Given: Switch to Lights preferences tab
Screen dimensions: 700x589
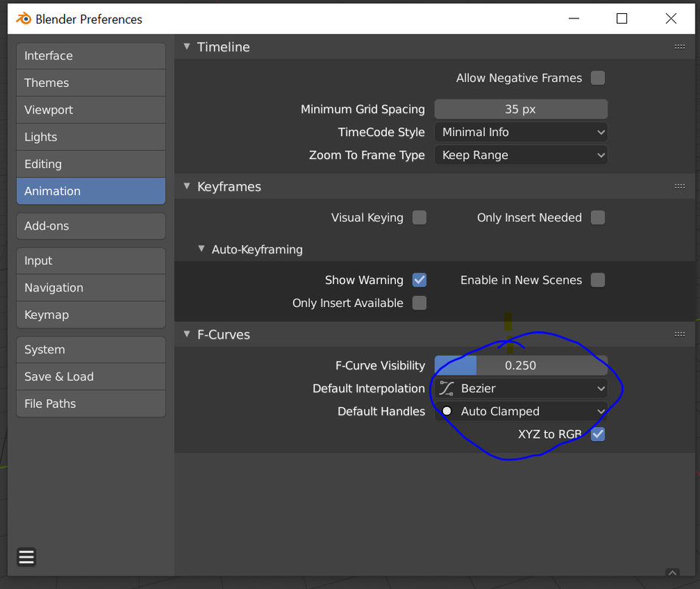Looking at the screenshot, I should coord(91,137).
